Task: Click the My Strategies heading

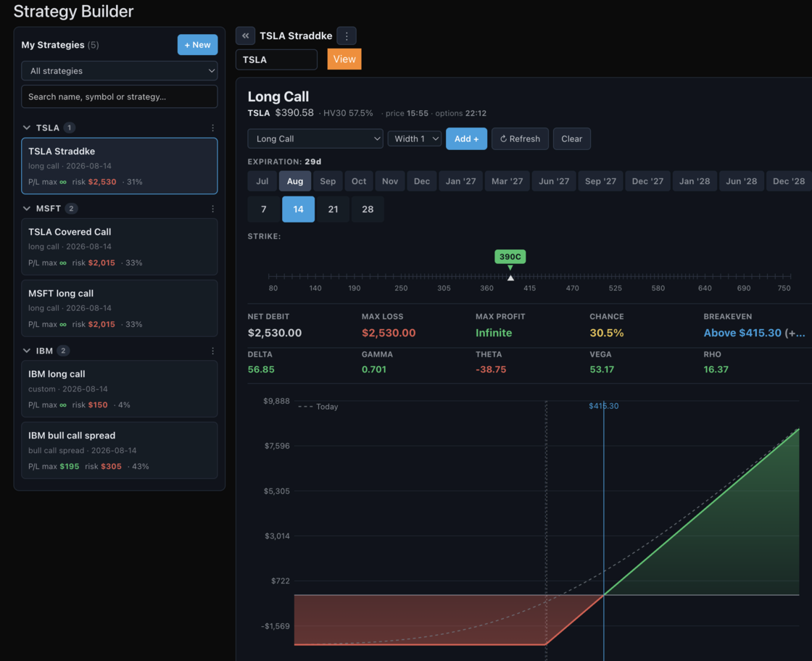Action: coord(53,45)
